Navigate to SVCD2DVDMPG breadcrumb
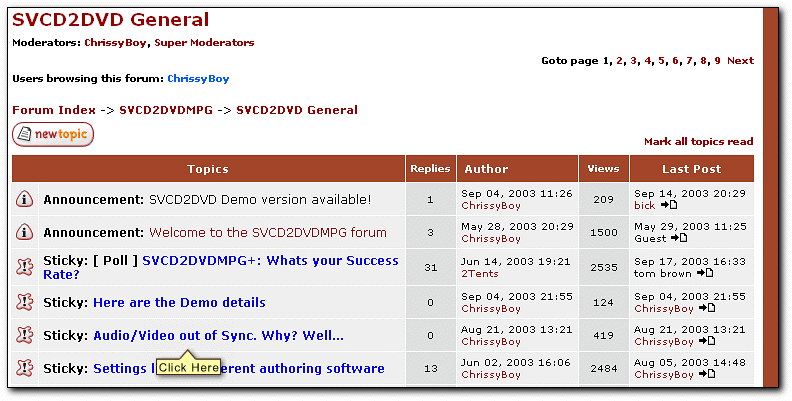Image resolution: width=792 pixels, height=401 pixels. point(166,110)
